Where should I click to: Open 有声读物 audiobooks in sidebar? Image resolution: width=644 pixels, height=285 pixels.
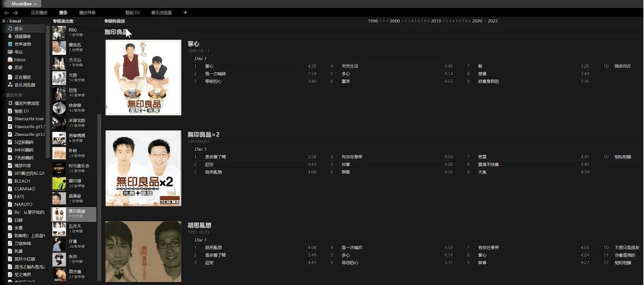[23, 44]
